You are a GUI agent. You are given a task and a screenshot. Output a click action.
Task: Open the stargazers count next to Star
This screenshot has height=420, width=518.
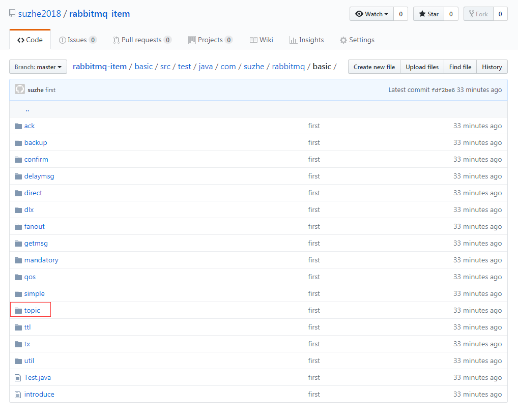coord(451,14)
